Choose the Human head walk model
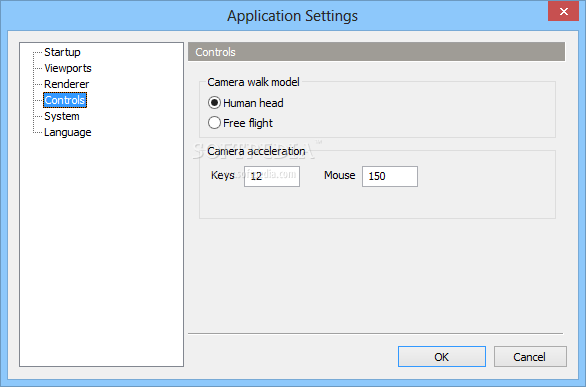This screenshot has height=387, width=586. click(246, 103)
